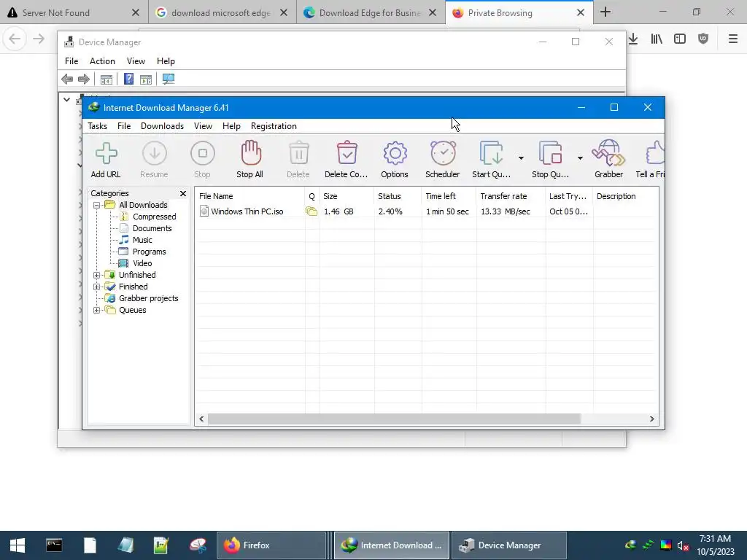
Task: Click the Start Queue icon
Action: [x=491, y=153]
